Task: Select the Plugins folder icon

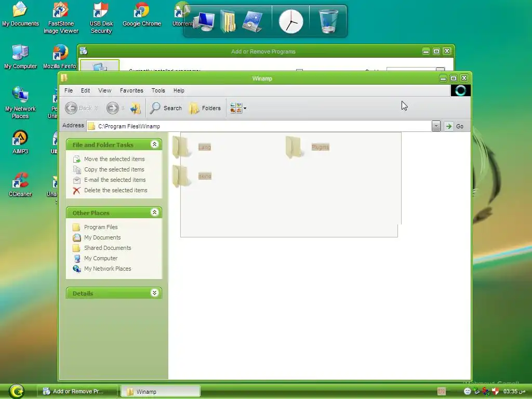Action: [x=294, y=147]
